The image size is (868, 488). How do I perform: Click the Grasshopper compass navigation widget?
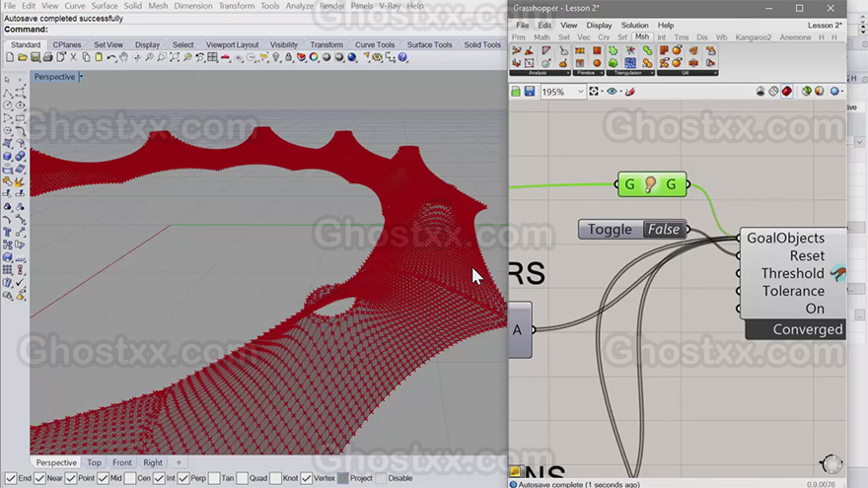coord(831,463)
